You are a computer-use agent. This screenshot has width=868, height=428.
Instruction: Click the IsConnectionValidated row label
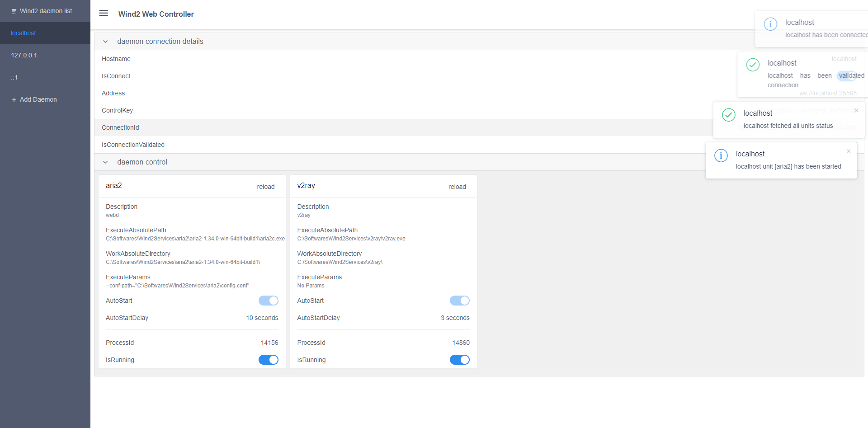pyautogui.click(x=133, y=145)
